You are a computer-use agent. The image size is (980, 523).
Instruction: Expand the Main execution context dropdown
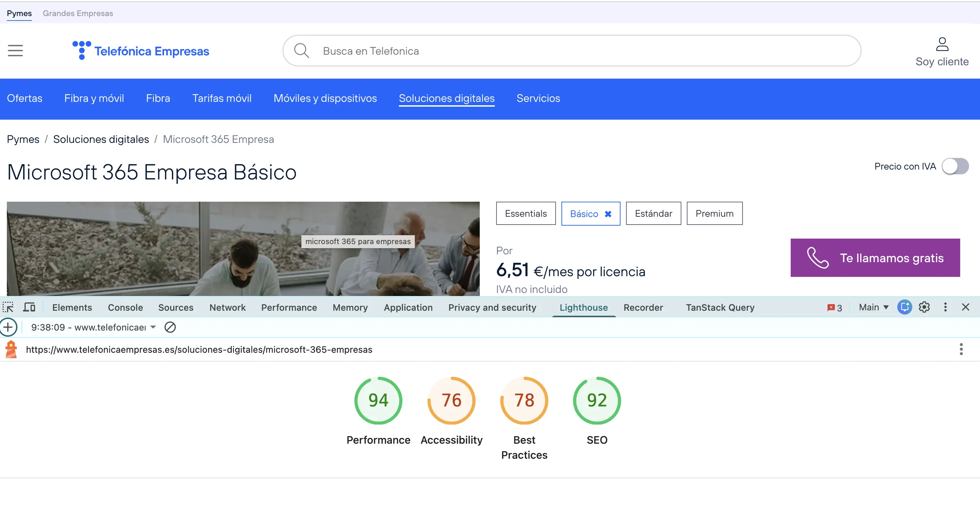coord(873,307)
